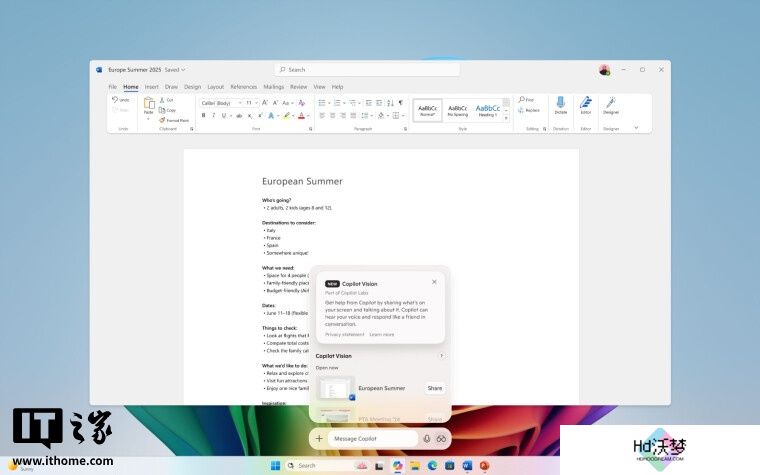Click the Message Copilot input field

pyautogui.click(x=372, y=439)
